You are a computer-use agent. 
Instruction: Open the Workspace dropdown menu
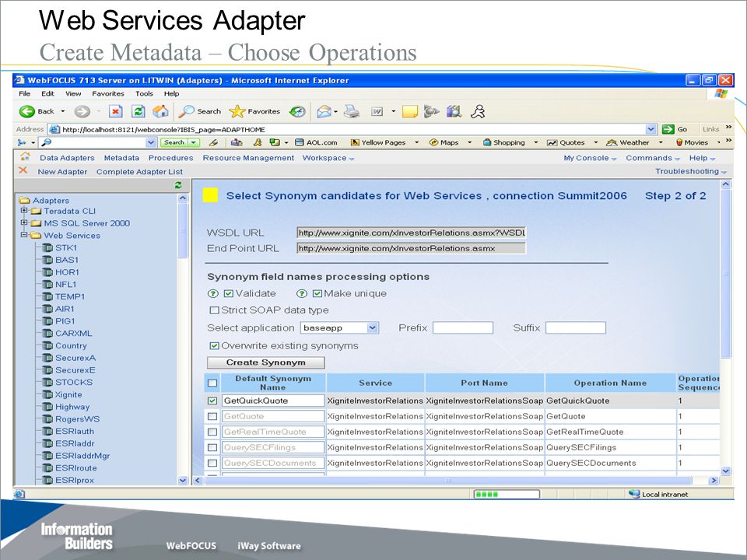[328, 158]
